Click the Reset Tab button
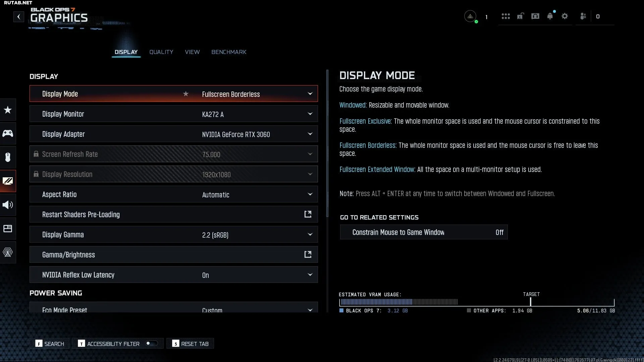 [x=190, y=344]
